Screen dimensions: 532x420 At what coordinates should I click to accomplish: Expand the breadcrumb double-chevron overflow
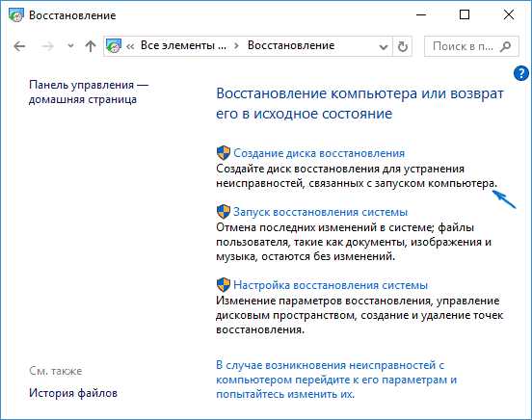coord(130,46)
